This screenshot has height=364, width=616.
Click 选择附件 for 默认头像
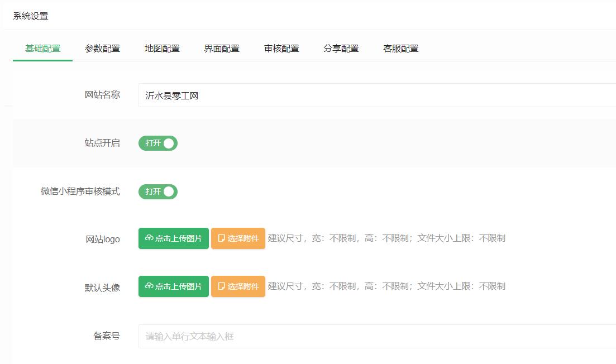point(238,286)
